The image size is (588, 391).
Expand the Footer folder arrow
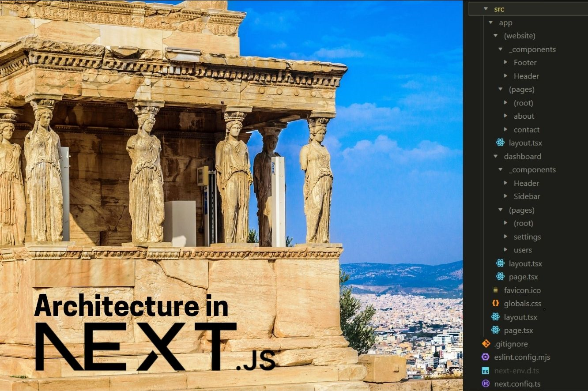(x=506, y=62)
